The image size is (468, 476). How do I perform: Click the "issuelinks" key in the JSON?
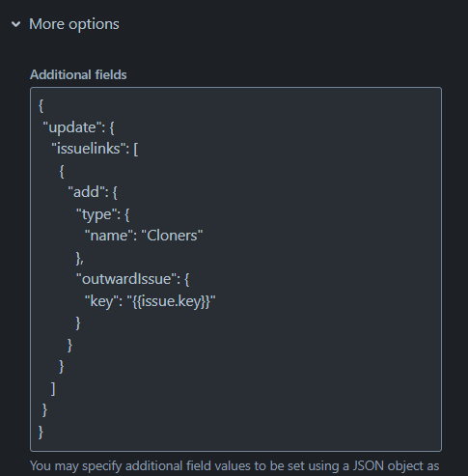tap(88, 149)
